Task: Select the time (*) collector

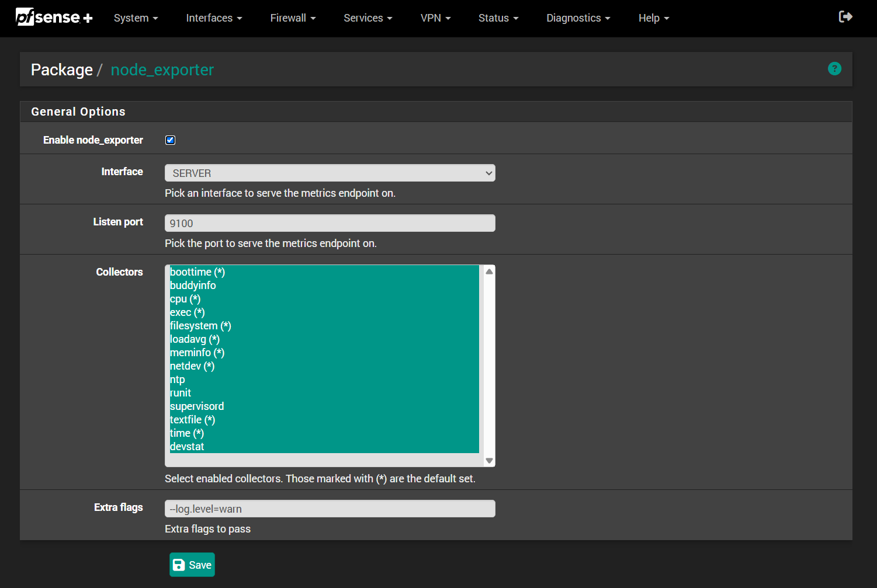Action: click(324, 433)
